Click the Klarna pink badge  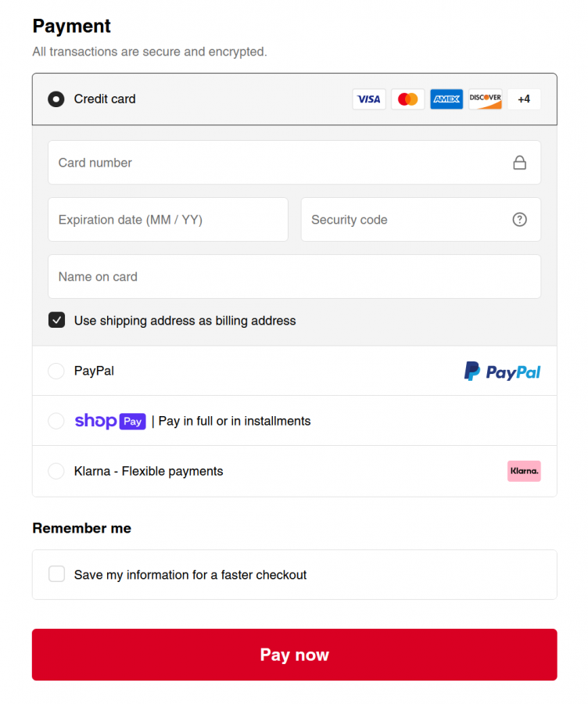524,471
